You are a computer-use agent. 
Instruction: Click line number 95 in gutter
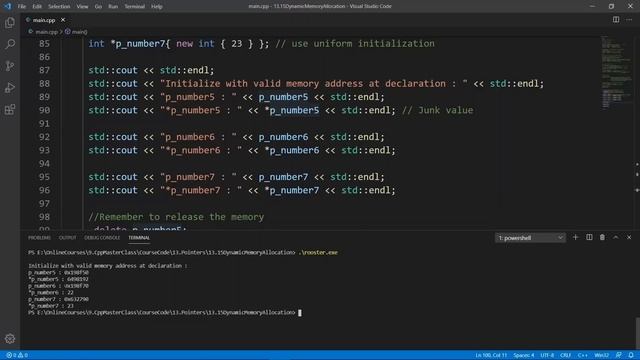(x=44, y=177)
